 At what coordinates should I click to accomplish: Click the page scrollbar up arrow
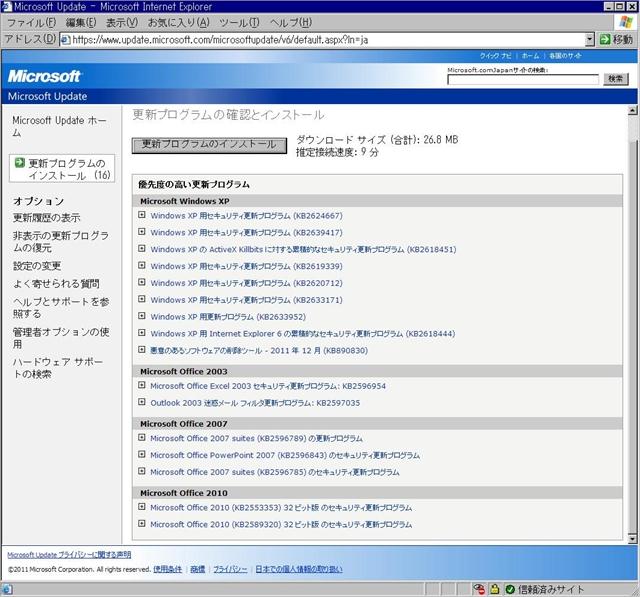(x=633, y=110)
